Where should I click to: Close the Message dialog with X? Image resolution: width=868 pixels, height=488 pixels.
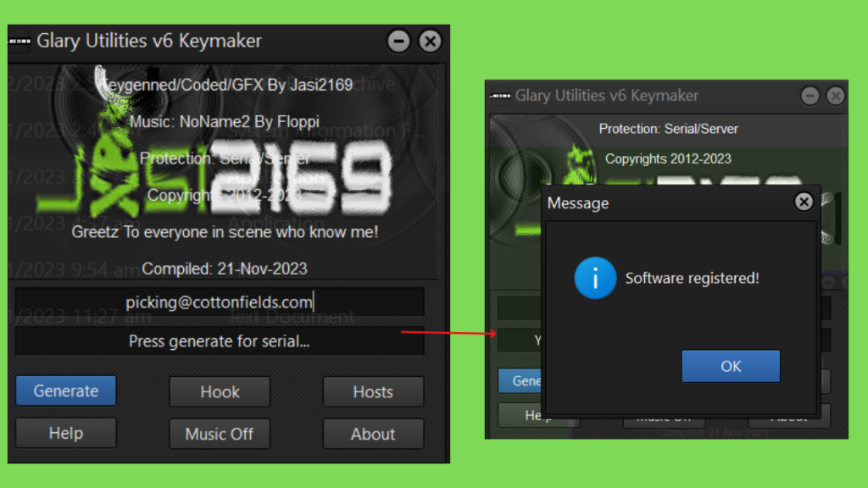pyautogui.click(x=804, y=202)
